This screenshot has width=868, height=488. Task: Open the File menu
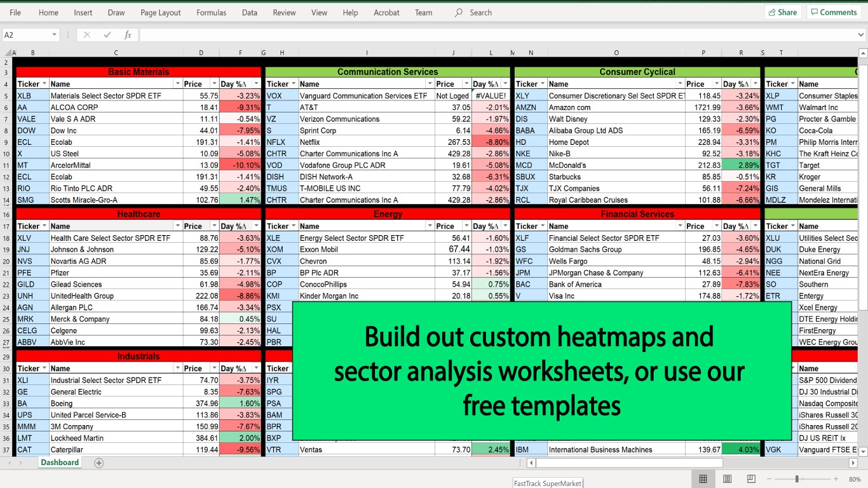15,12
